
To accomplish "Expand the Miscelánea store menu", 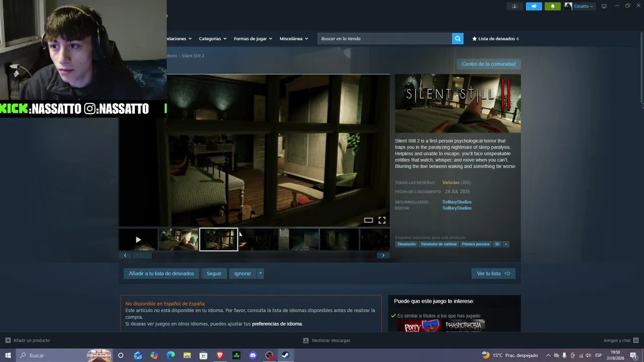I will 294,39.
